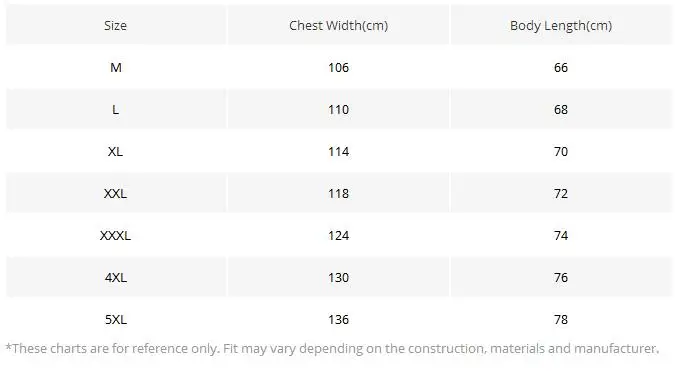
Task: Click body length value 74
Action: click(x=561, y=236)
